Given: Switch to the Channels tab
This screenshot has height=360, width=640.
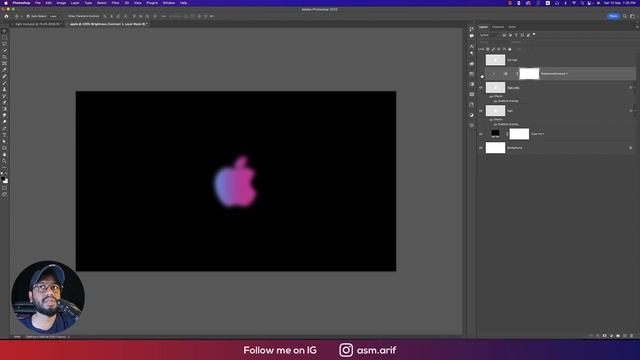Looking at the screenshot, I should 498,27.
